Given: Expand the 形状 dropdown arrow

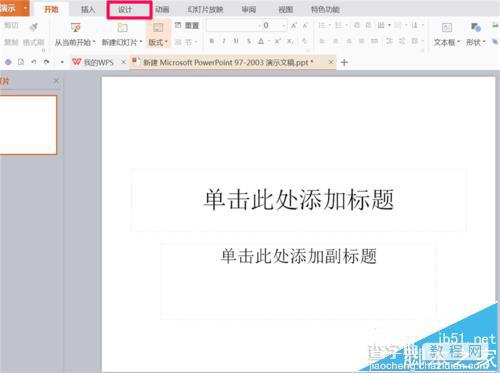Looking at the screenshot, I should pos(484,42).
